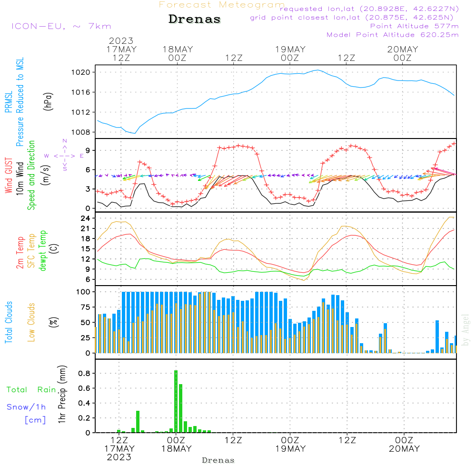Click the '10m Wind' label

(x=20, y=178)
